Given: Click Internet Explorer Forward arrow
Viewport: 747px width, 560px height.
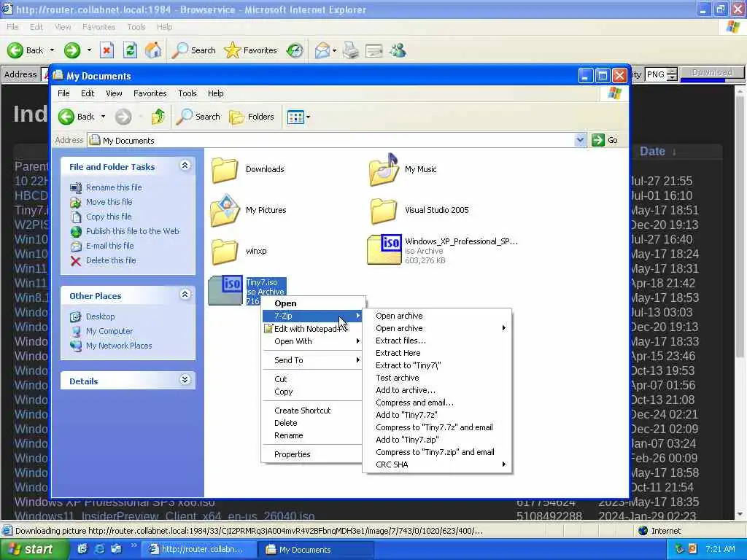Looking at the screenshot, I should click(x=72, y=50).
